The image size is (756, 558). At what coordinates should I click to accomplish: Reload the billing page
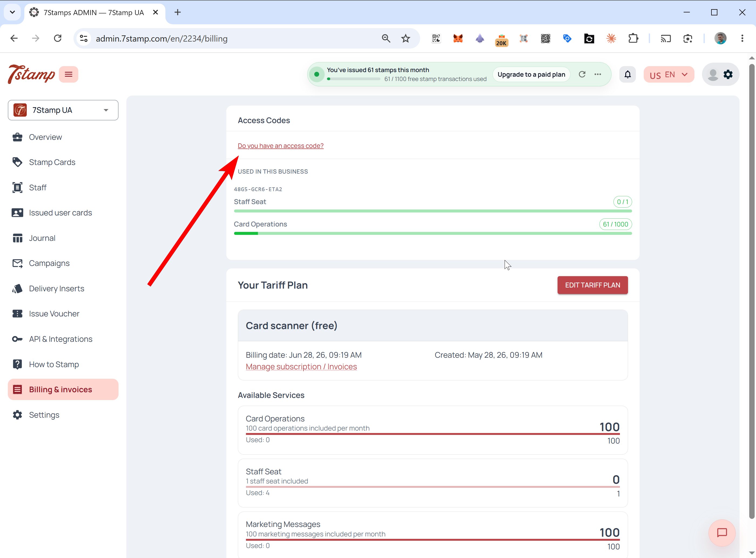point(58,39)
